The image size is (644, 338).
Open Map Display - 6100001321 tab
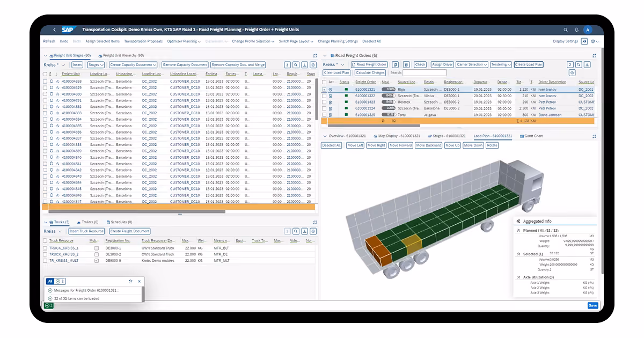pos(398,136)
